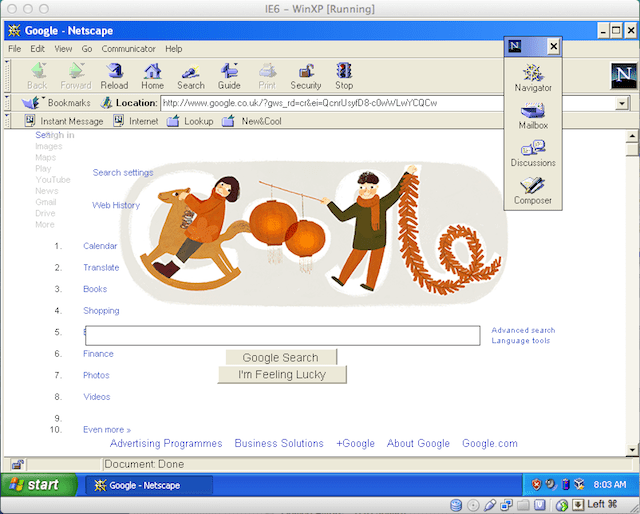The width and height of the screenshot is (640, 514).
Task: Click the VirtualBox network indicator icon
Action: pyautogui.click(x=507, y=505)
